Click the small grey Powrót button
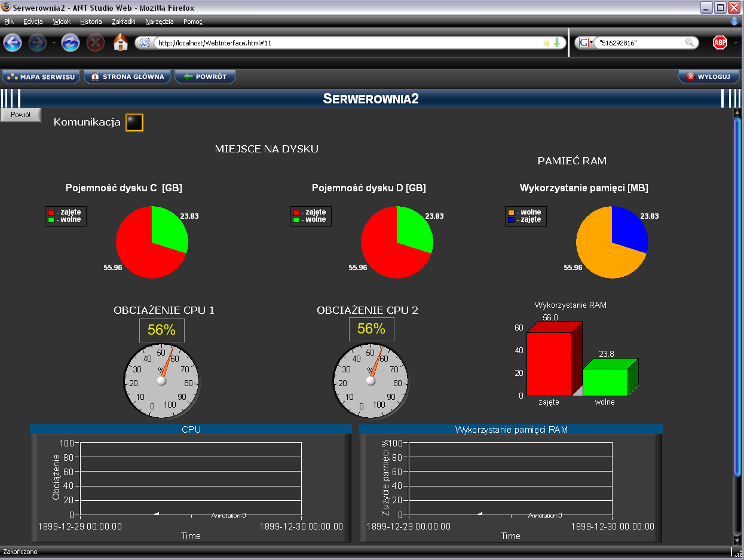Image resolution: width=744 pixels, height=560 pixels. pos(20,115)
